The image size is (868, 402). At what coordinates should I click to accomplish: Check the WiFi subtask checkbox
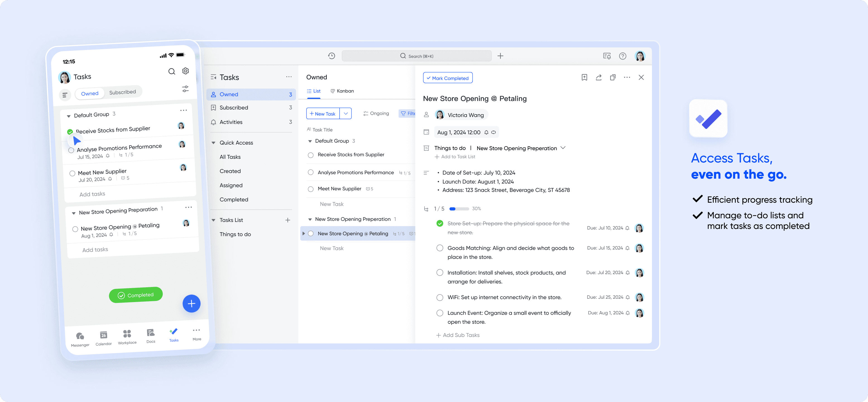pyautogui.click(x=440, y=297)
